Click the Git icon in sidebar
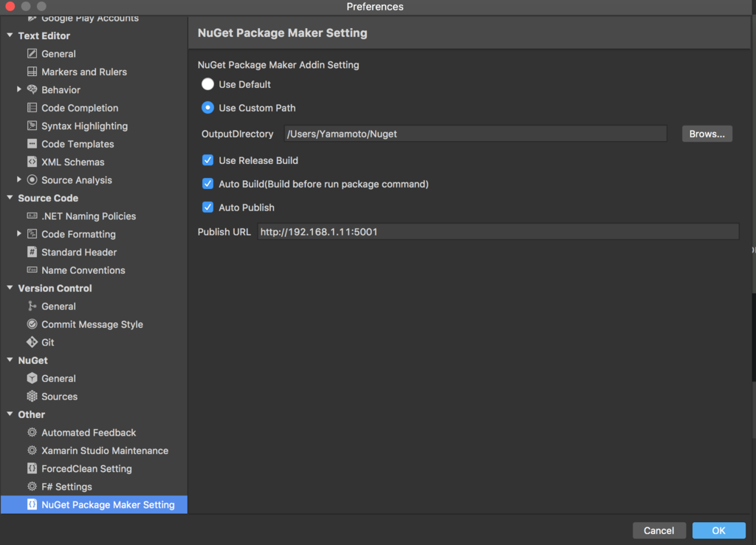Image resolution: width=756 pixels, height=545 pixels. point(32,343)
